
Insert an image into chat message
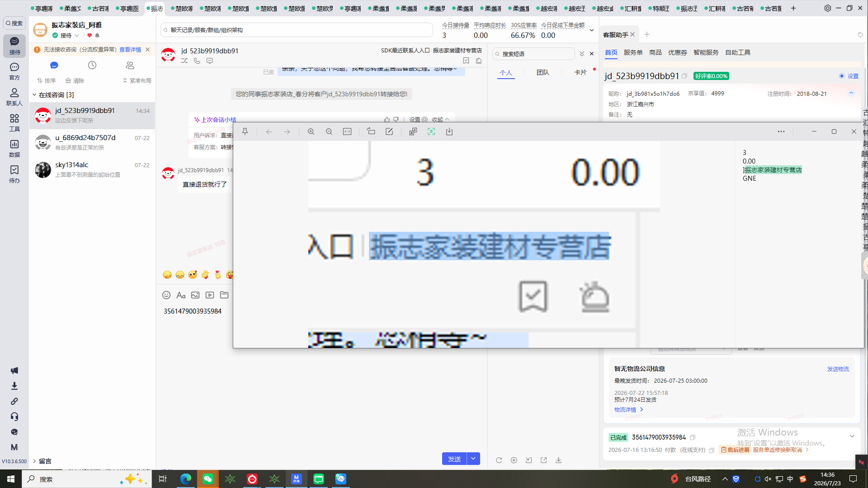click(195, 295)
